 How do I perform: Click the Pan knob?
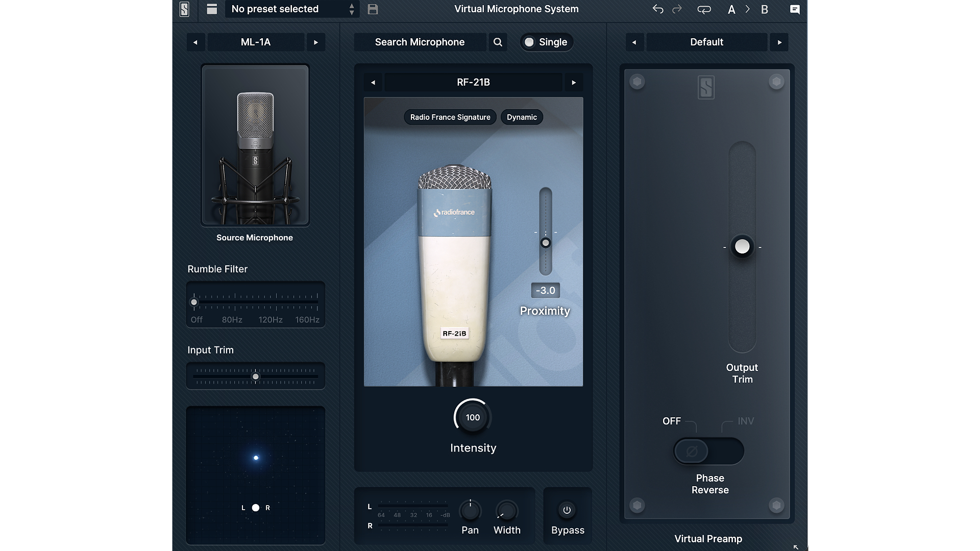[470, 511]
